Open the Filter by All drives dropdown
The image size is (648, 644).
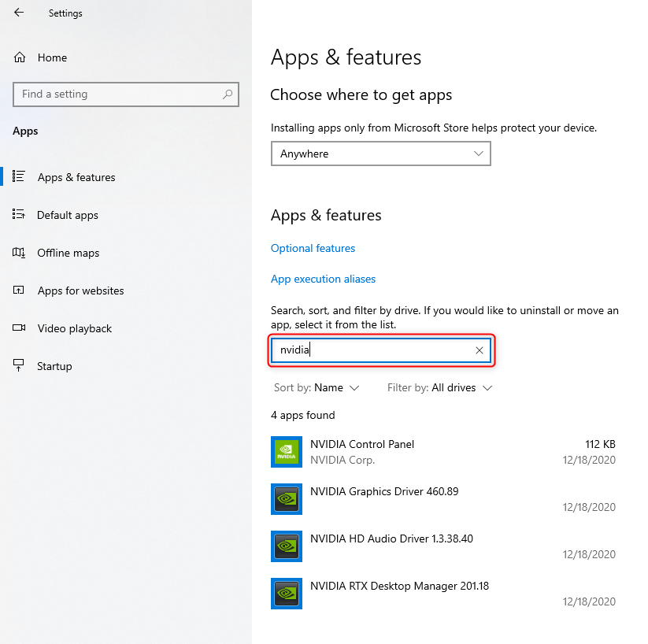point(439,387)
